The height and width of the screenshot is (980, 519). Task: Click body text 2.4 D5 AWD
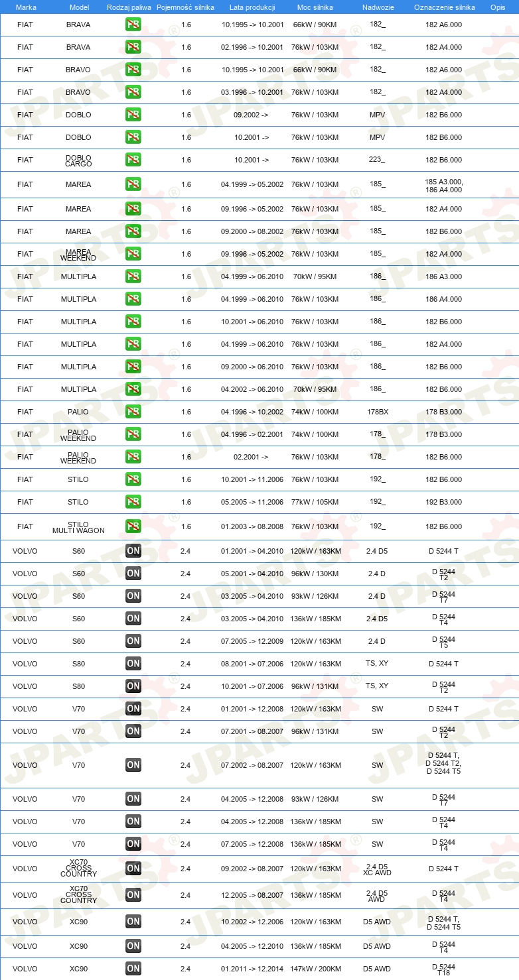(x=378, y=895)
